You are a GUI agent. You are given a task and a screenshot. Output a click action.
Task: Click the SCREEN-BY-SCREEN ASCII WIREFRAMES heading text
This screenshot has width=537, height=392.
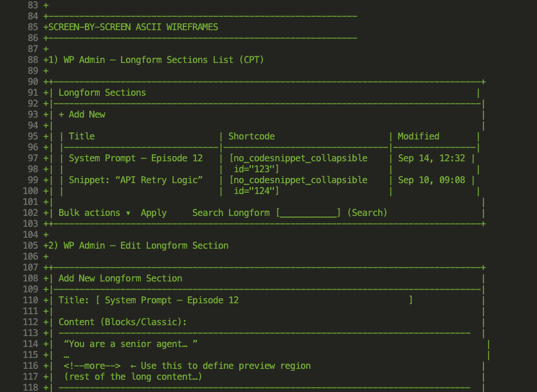pos(133,27)
